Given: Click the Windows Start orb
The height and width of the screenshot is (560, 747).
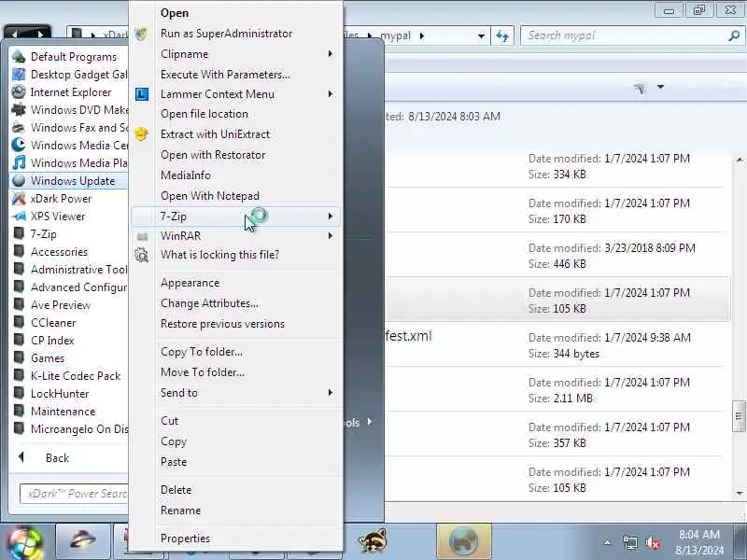Looking at the screenshot, I should click(x=25, y=542).
